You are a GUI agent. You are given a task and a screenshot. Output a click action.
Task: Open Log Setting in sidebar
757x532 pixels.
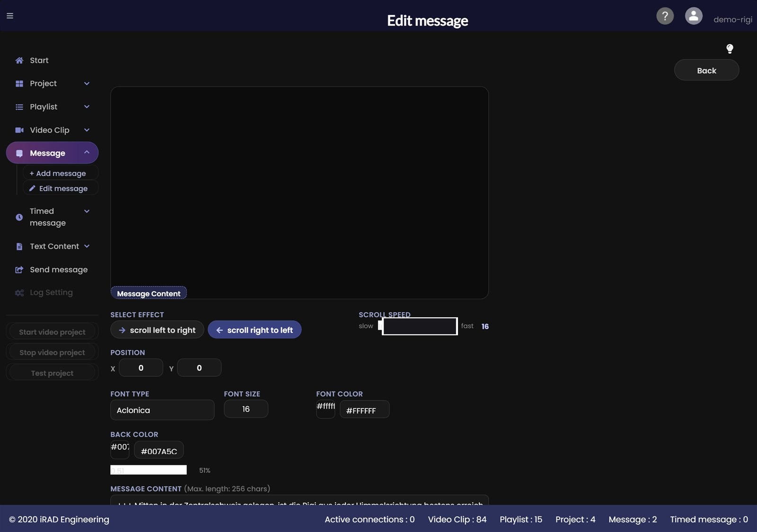pyautogui.click(x=51, y=293)
